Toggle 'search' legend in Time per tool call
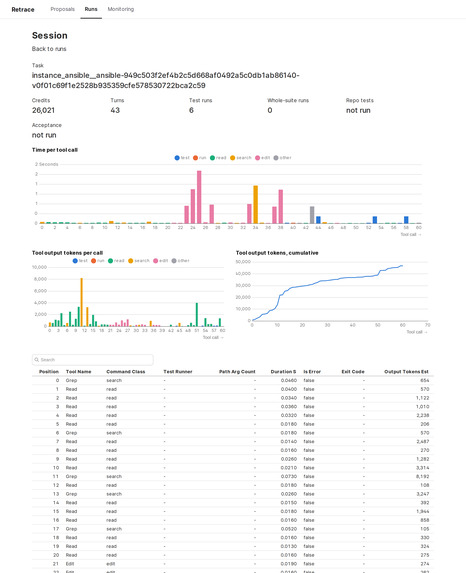This screenshot has width=466, height=573. click(x=241, y=158)
